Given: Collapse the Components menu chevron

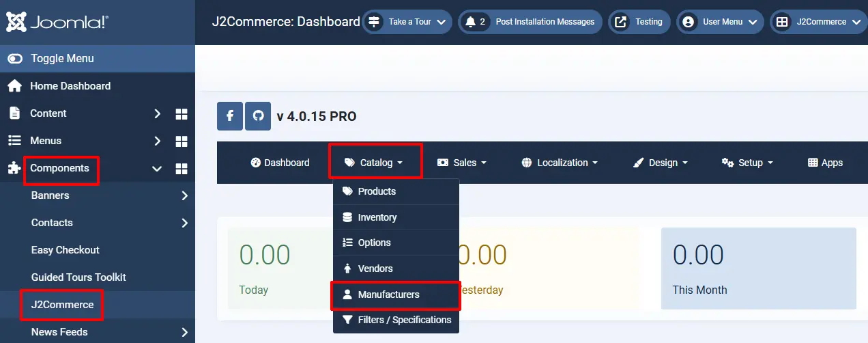Looking at the screenshot, I should (157, 168).
